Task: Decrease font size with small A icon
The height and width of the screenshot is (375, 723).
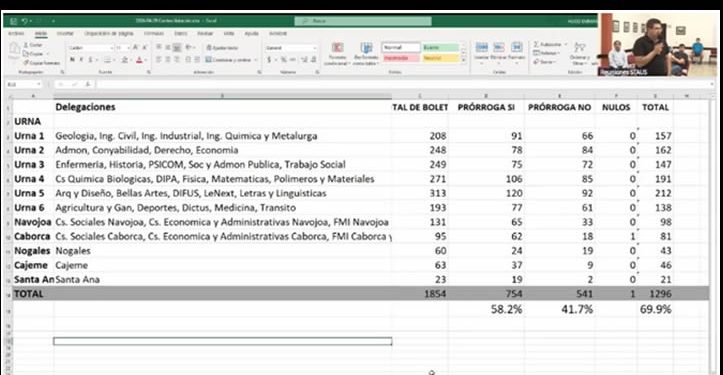Action: [x=144, y=48]
